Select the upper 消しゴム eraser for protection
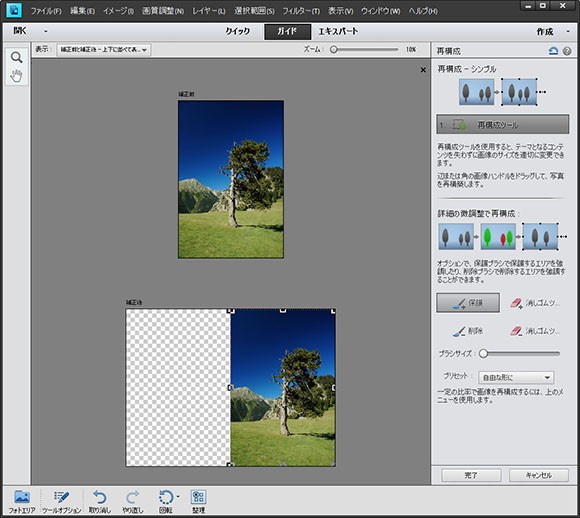 [x=535, y=303]
